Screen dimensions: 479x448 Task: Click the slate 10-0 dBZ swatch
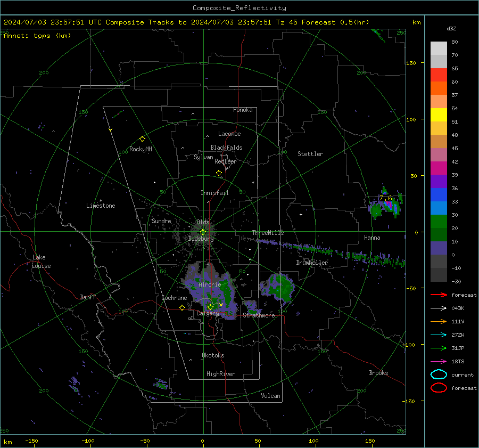coord(439,248)
